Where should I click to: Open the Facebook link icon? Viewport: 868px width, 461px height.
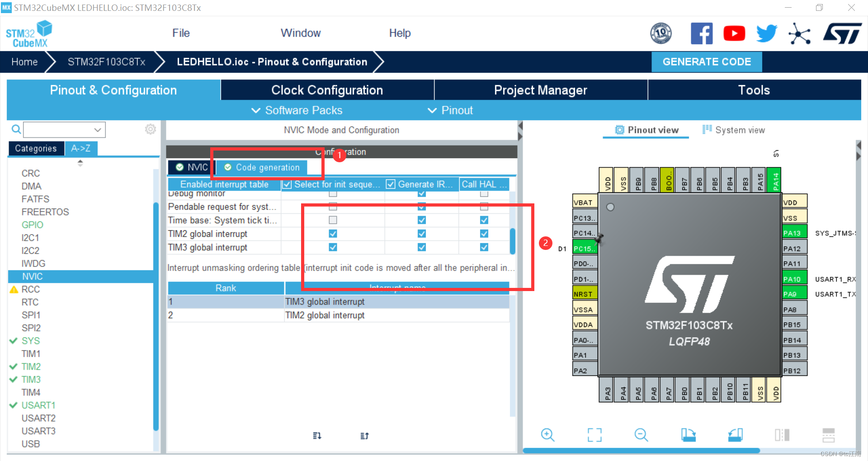click(702, 33)
